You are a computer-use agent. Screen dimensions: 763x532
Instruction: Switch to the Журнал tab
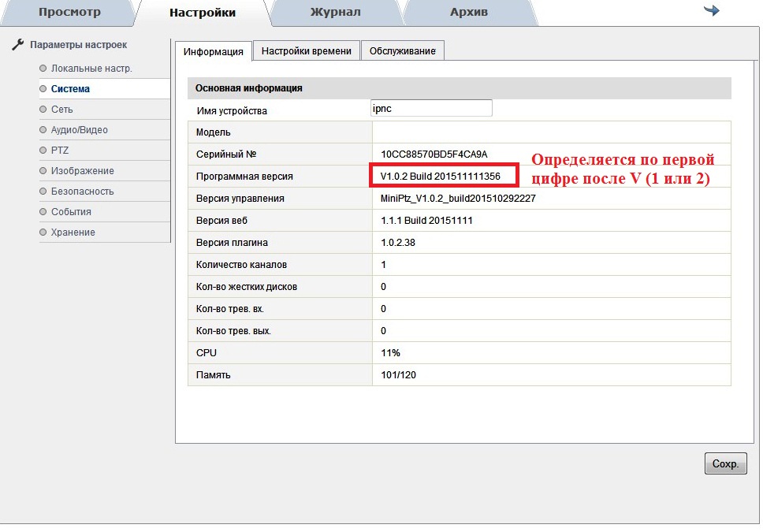(x=335, y=12)
